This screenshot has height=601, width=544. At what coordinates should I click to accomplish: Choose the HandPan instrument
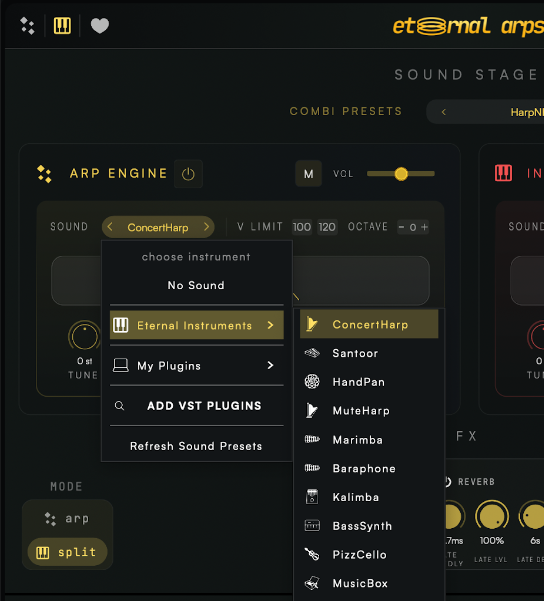369,382
